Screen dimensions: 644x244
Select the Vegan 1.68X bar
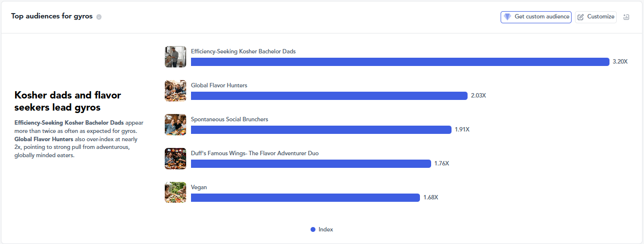coord(305,197)
